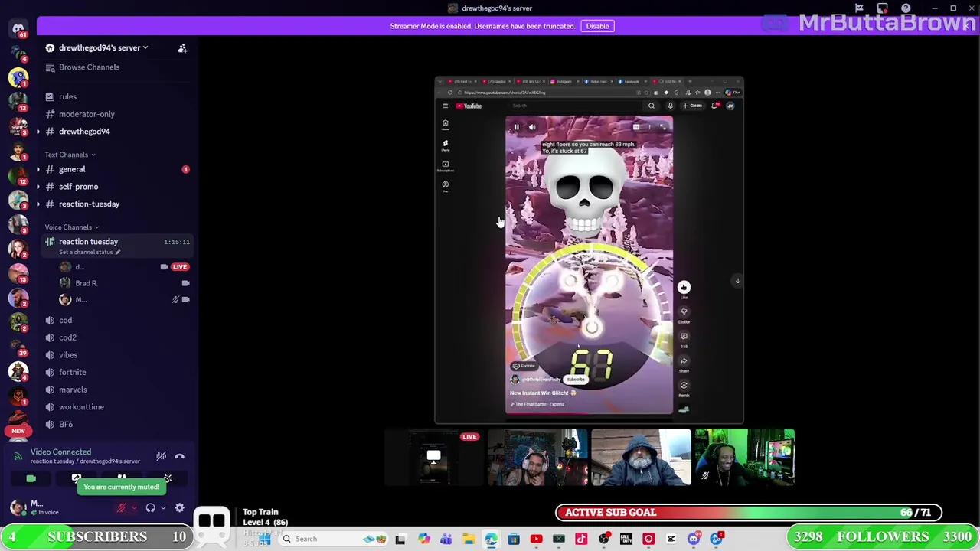Open TikTok from taskbar
Image resolution: width=980 pixels, height=551 pixels.
(x=581, y=540)
